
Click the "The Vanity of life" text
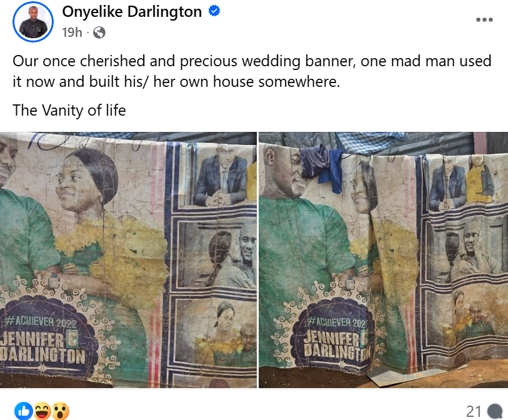[x=69, y=110]
